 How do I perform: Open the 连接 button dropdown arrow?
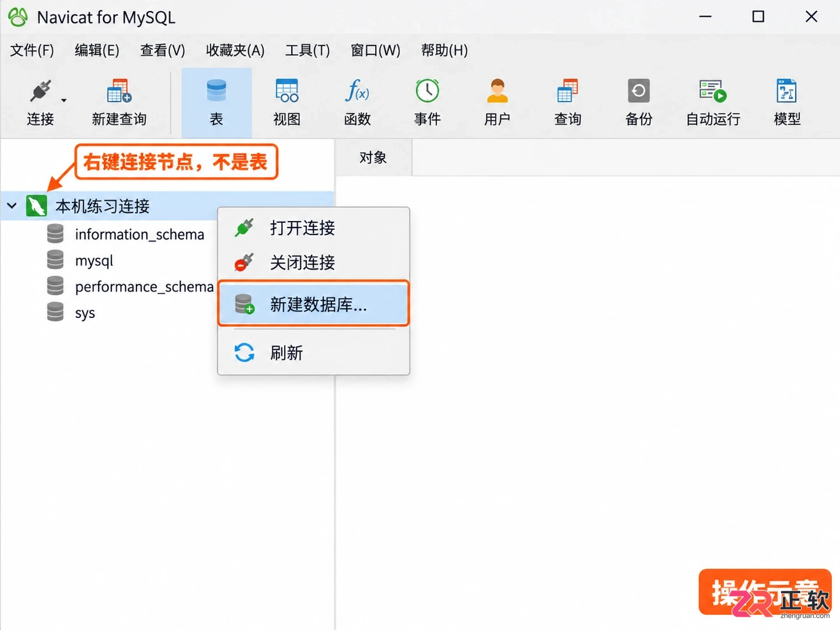[x=64, y=100]
